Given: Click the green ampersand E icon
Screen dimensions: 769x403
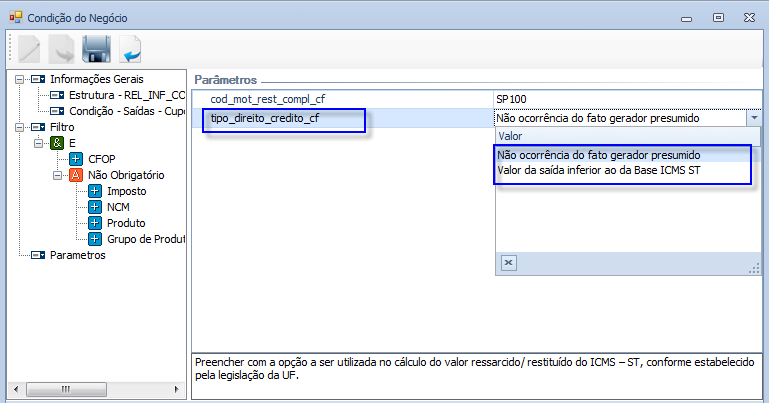Looking at the screenshot, I should point(57,143).
